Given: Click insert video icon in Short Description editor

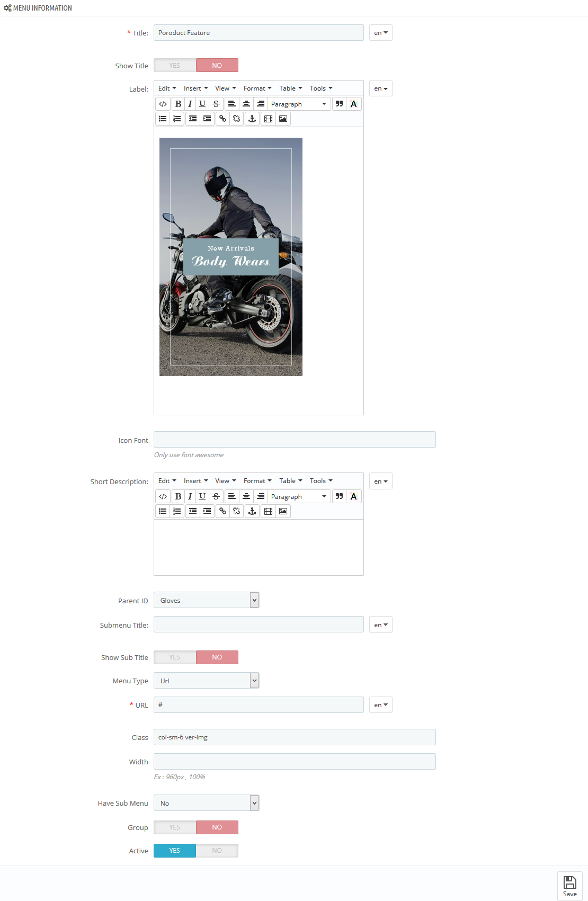Looking at the screenshot, I should point(269,511).
